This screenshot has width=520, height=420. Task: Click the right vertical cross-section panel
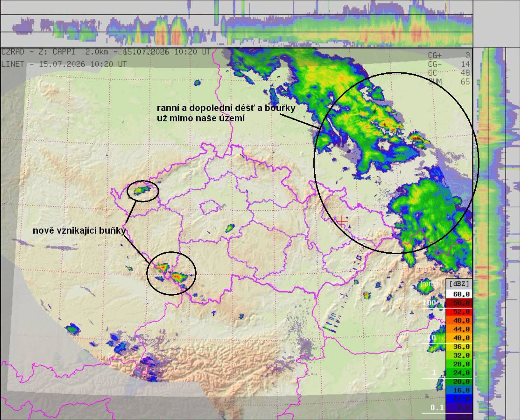pos(497,233)
